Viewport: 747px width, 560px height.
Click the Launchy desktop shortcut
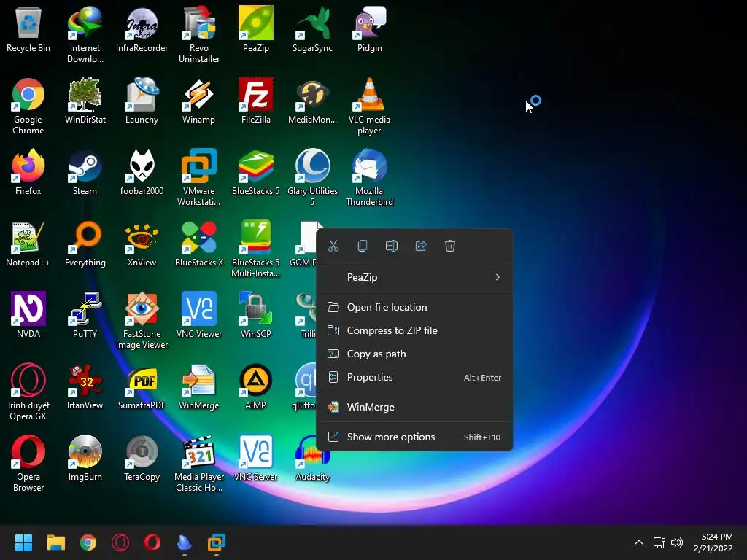click(142, 101)
